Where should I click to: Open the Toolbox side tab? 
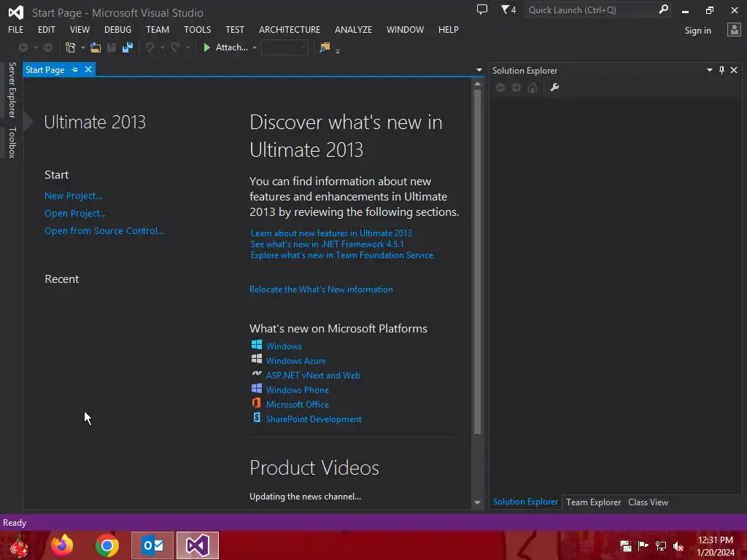(12, 142)
